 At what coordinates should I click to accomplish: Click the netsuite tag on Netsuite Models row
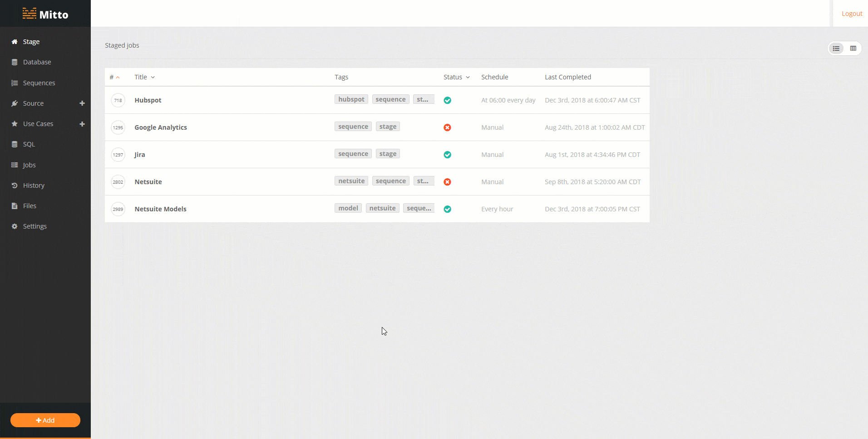pos(383,208)
